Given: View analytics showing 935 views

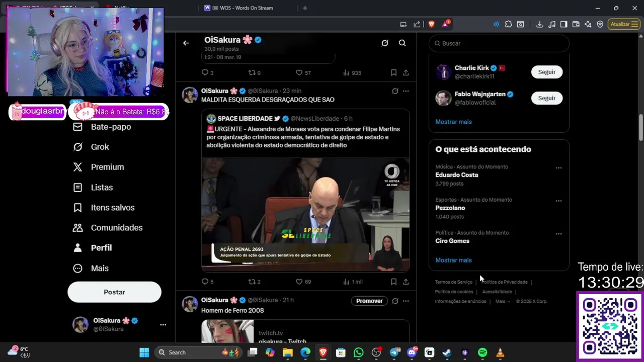Looking at the screenshot, I should (352, 73).
